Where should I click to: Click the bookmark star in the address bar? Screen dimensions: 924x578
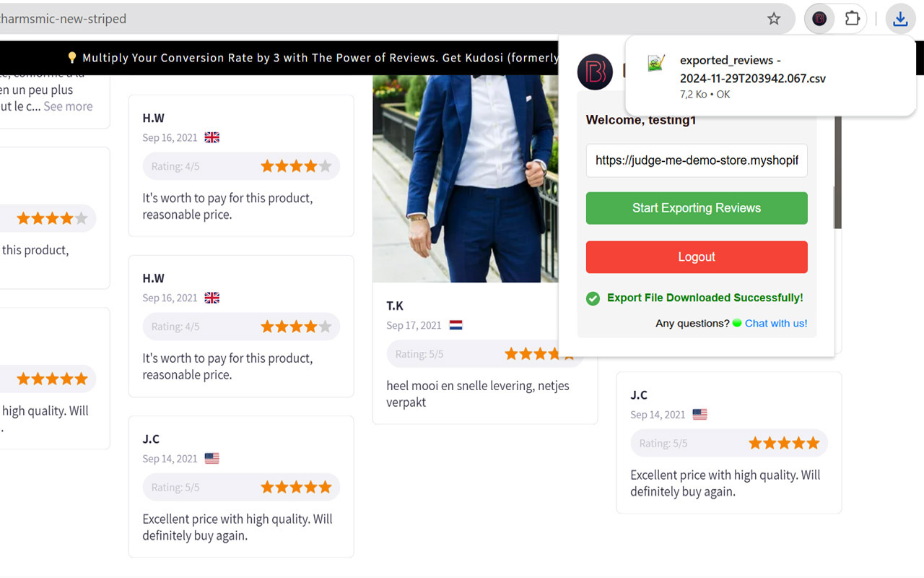774,19
